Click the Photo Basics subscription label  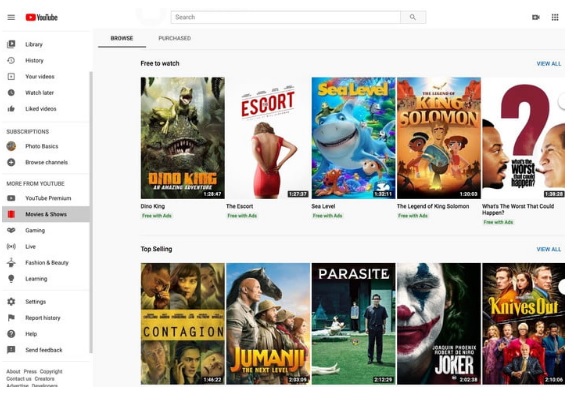pyautogui.click(x=42, y=146)
